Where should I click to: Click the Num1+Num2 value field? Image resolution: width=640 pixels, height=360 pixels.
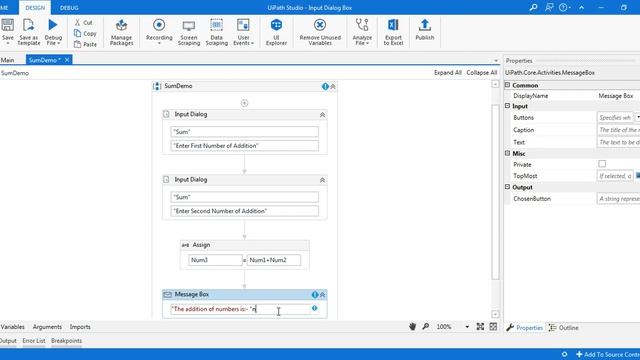(x=273, y=260)
